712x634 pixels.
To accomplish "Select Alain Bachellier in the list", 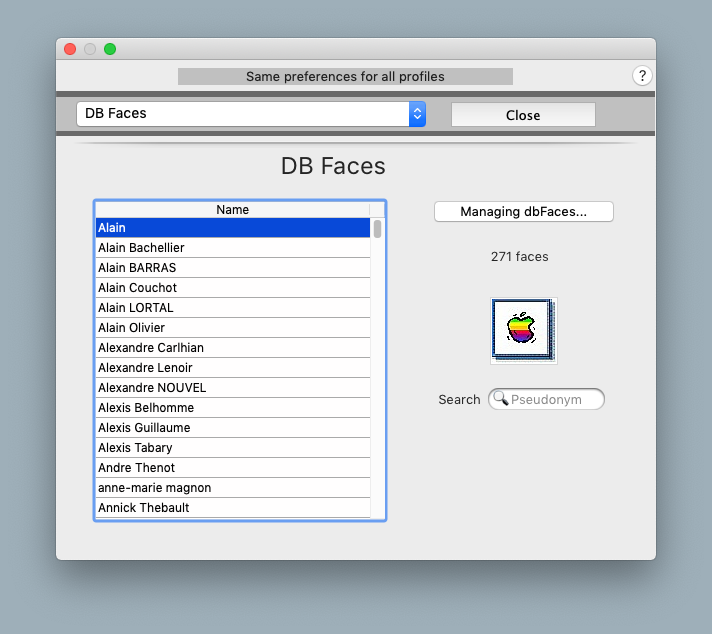I will coord(232,248).
